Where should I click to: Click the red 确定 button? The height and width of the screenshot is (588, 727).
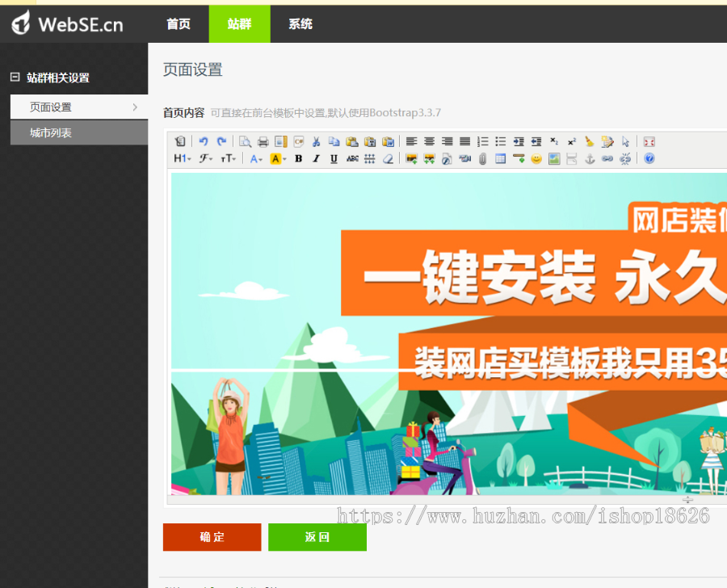(x=212, y=537)
